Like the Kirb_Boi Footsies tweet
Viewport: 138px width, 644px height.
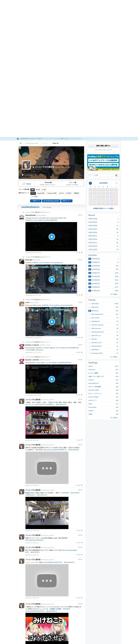pyautogui.click(x=82, y=295)
